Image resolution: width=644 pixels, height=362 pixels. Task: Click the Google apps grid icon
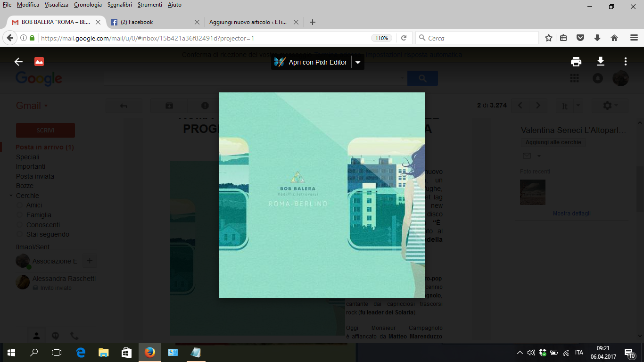coord(574,78)
